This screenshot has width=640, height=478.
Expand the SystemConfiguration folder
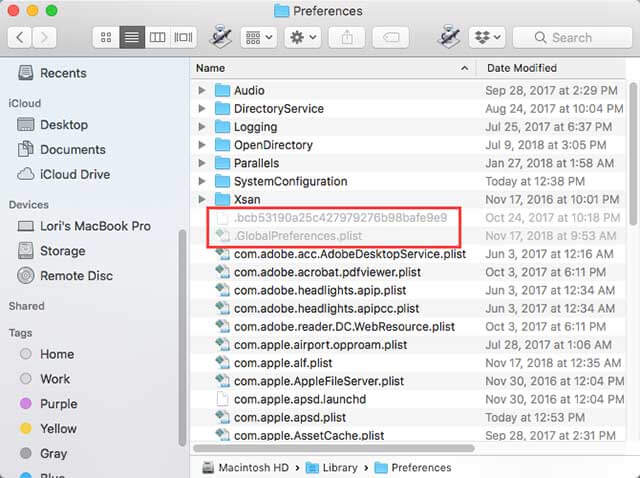click(202, 181)
